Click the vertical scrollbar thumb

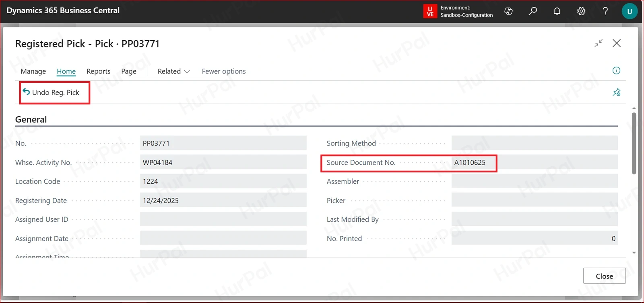point(634,143)
